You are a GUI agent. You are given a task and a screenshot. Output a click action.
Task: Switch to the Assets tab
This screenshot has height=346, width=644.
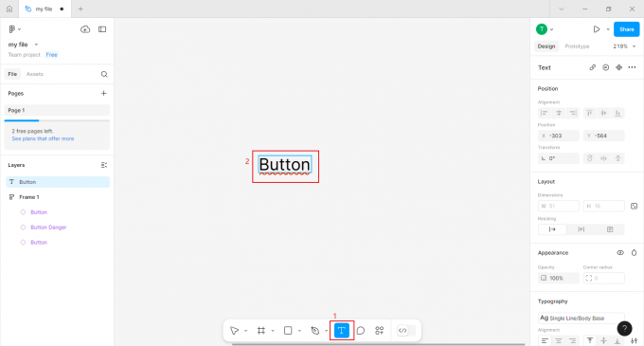35,74
